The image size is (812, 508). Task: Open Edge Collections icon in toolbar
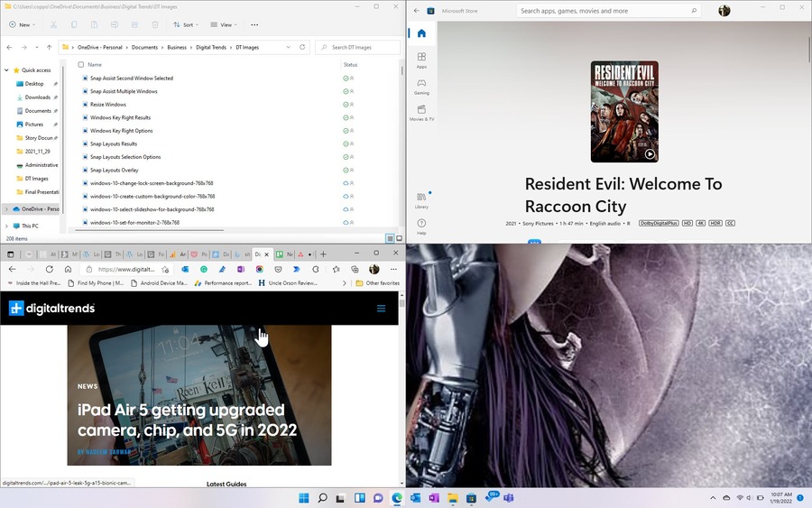coord(355,269)
